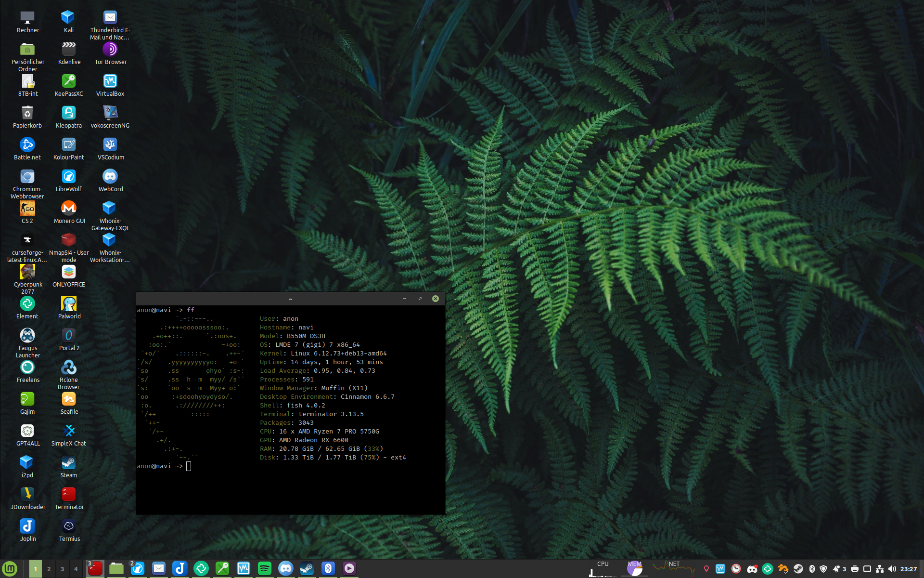Viewport: 924px width, 578px height.
Task: Open the Papierkorb trash icon
Action: point(27,113)
